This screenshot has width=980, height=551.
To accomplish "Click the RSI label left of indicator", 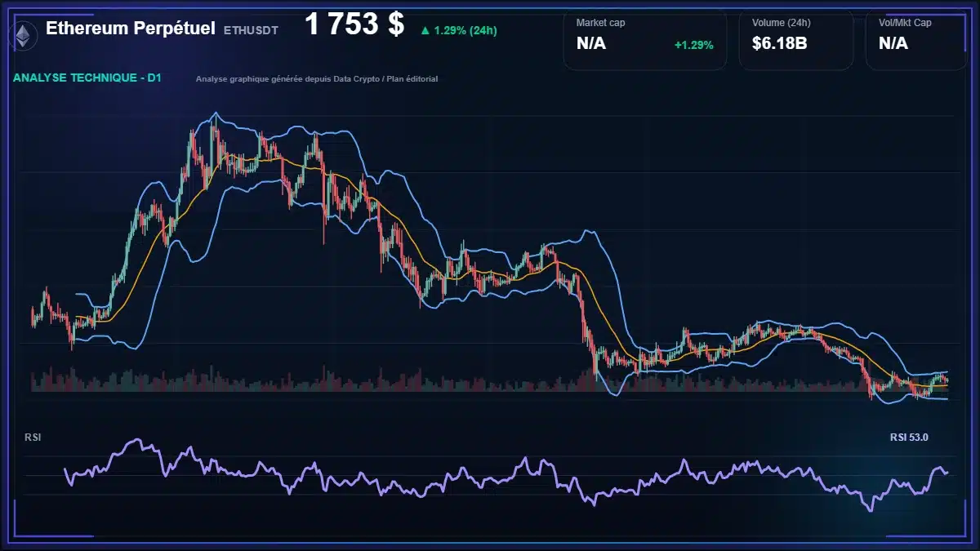I will 33,438.
